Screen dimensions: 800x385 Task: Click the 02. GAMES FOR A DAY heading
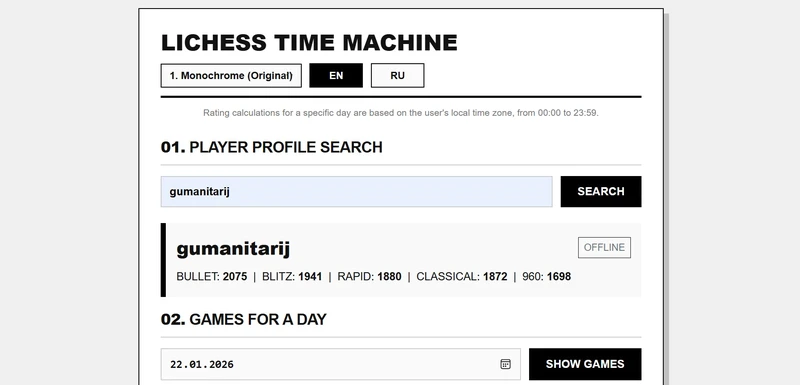[x=243, y=320]
